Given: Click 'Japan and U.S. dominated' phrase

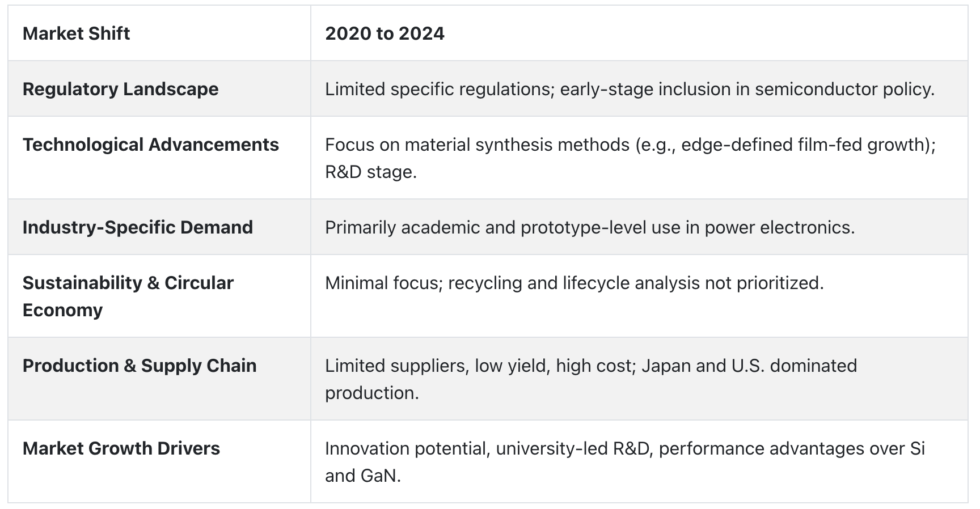Looking at the screenshot, I should click(x=749, y=366).
